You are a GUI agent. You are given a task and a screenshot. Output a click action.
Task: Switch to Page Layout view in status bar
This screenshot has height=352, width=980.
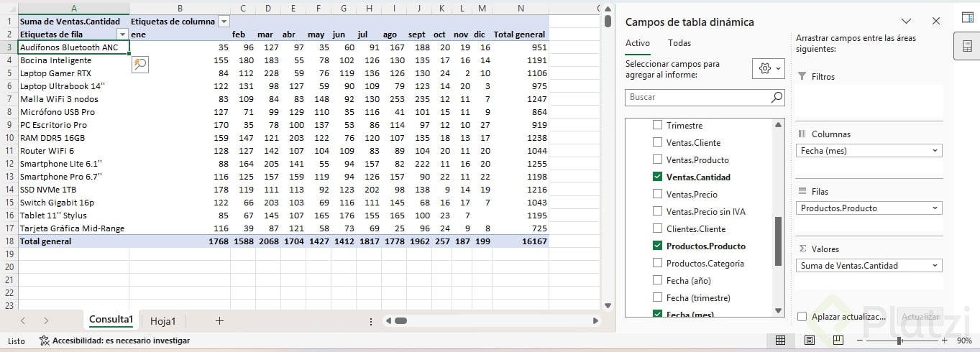(x=810, y=340)
